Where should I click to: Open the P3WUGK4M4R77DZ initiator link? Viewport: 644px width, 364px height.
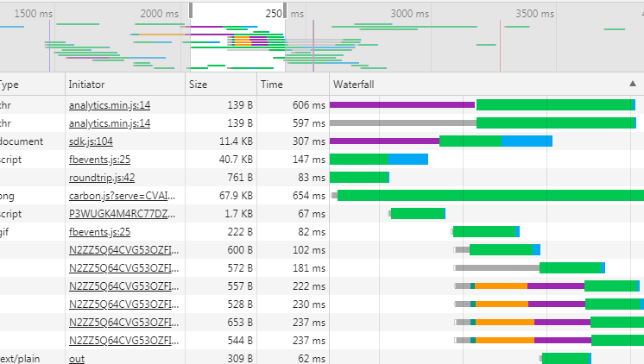point(122,213)
